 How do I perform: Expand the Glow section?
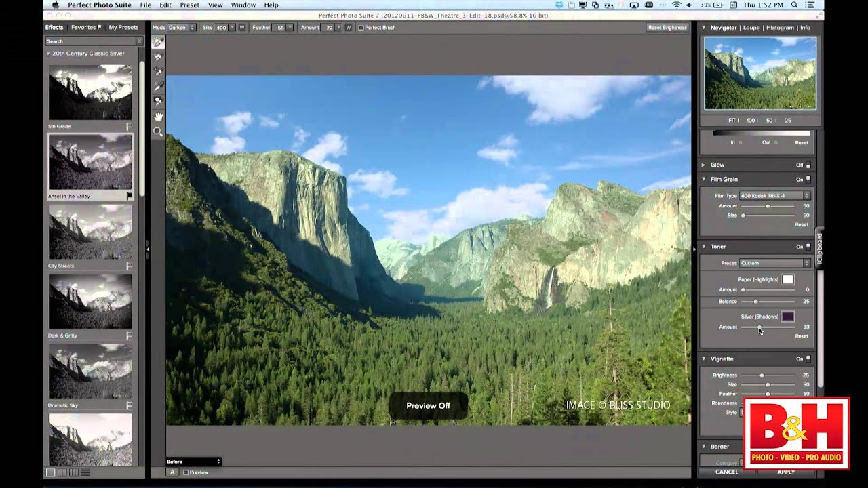coord(704,165)
